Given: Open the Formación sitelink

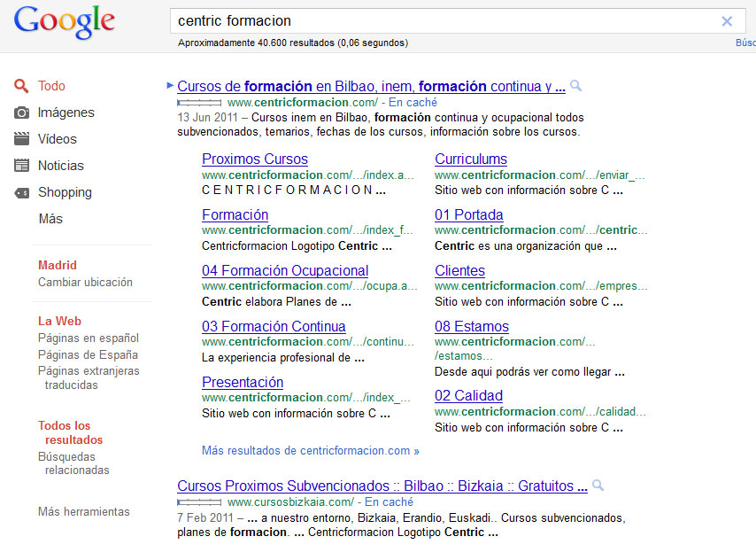Looking at the screenshot, I should click(235, 214).
